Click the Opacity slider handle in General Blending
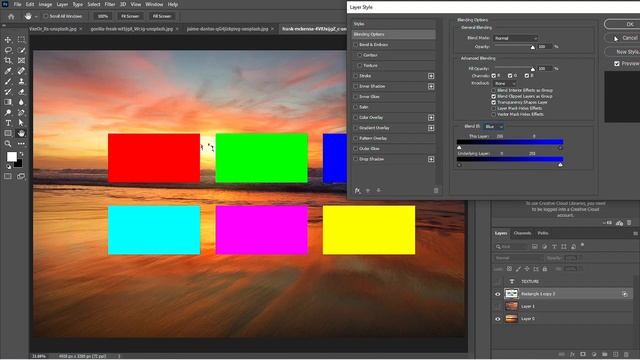This screenshot has width=640, height=360. click(533, 47)
